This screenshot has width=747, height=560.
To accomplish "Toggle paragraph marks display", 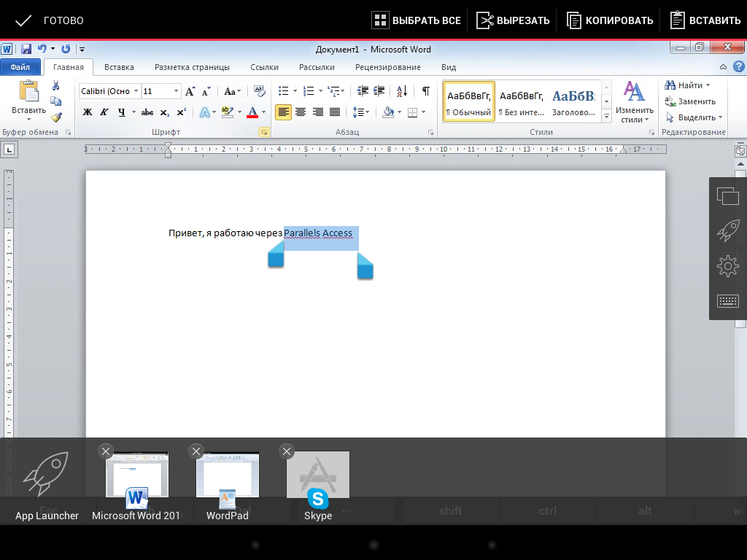I will (426, 90).
